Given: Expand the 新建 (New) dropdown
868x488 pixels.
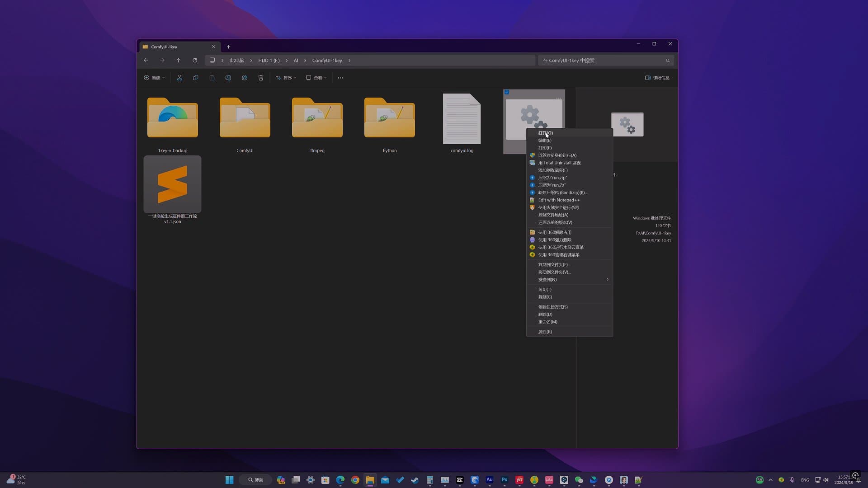Looking at the screenshot, I should click(154, 78).
